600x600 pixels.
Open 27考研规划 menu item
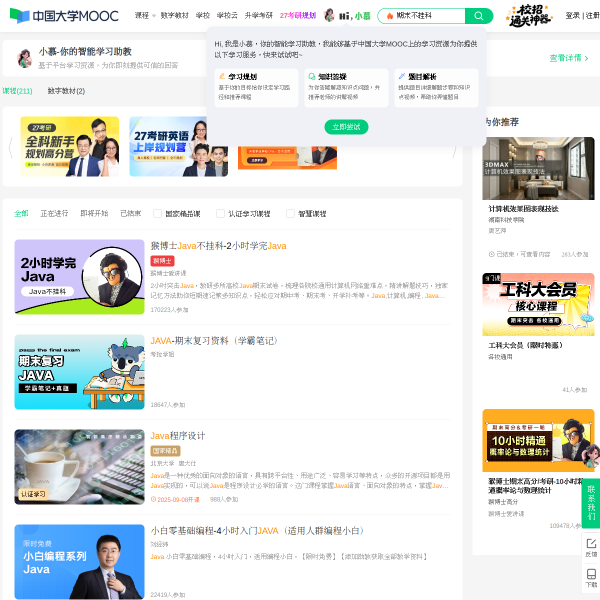click(298, 16)
